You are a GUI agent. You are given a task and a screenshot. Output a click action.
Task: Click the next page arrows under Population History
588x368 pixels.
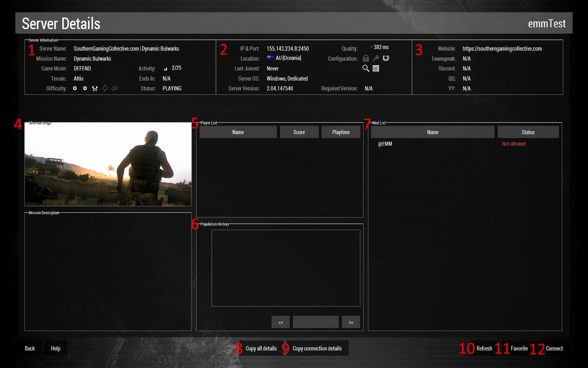(x=351, y=322)
